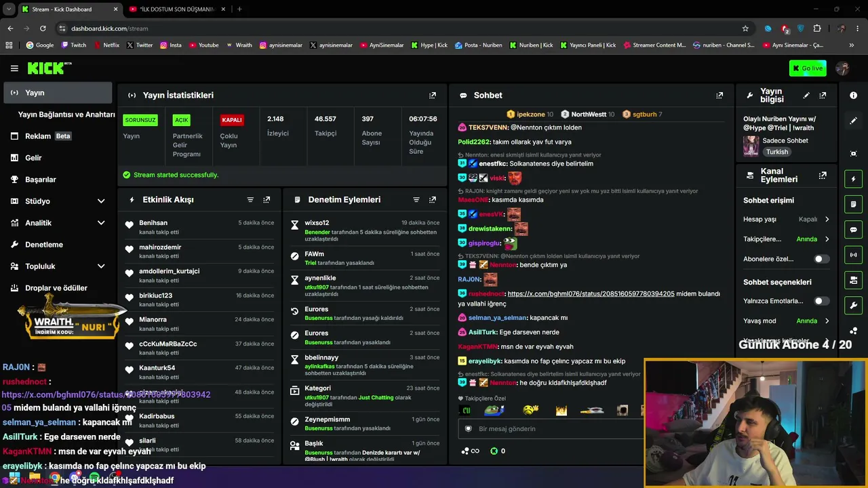Viewport: 868px width, 488px height.
Task: Open the Twitch bookmark
Action: click(74, 45)
